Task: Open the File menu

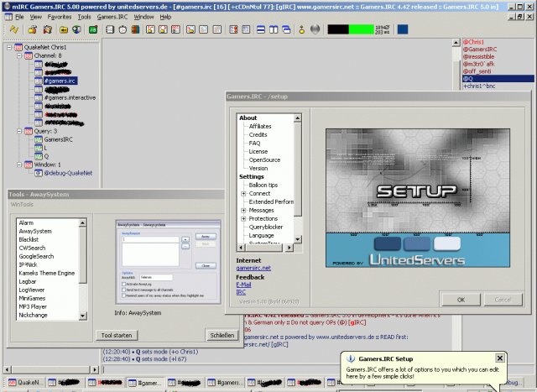Action: [19, 17]
